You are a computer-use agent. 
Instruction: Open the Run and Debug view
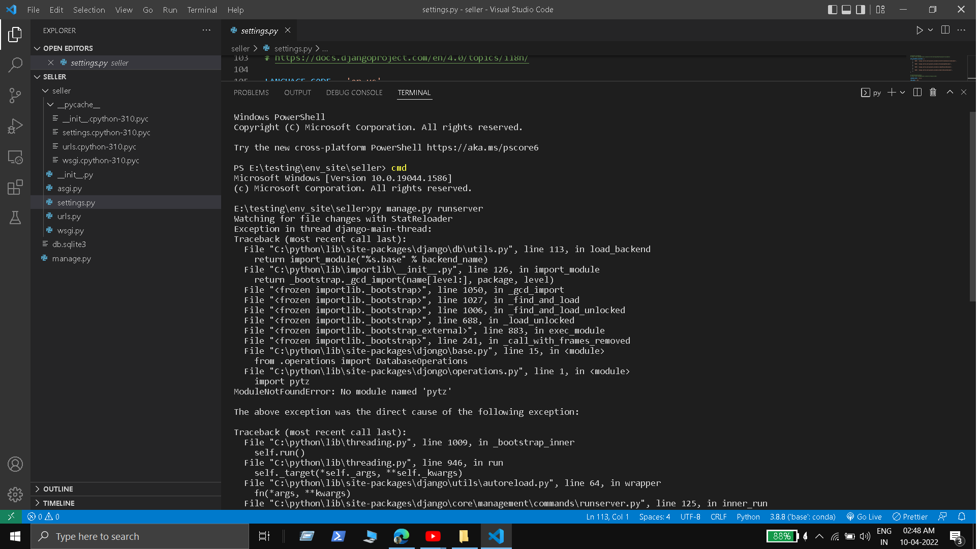click(x=15, y=126)
